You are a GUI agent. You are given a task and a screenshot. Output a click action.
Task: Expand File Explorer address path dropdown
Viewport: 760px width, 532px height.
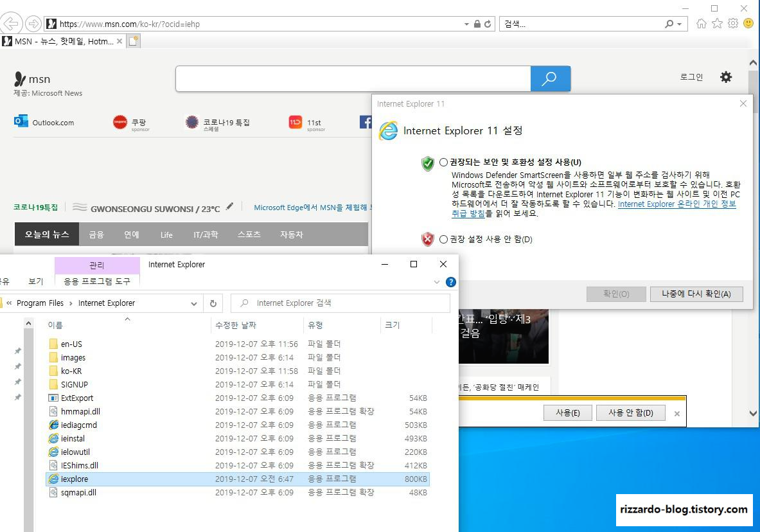coord(194,303)
